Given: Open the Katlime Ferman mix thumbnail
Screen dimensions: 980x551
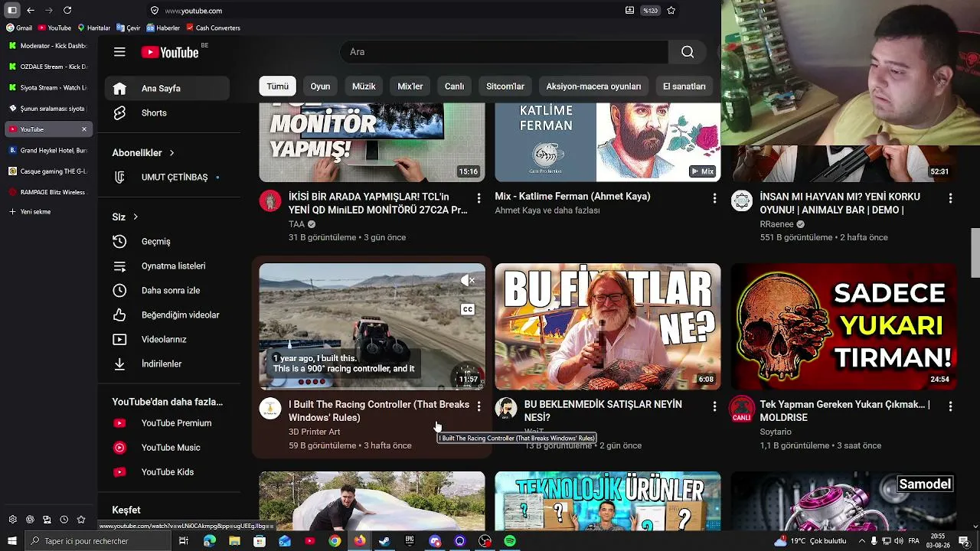Looking at the screenshot, I should [x=608, y=142].
